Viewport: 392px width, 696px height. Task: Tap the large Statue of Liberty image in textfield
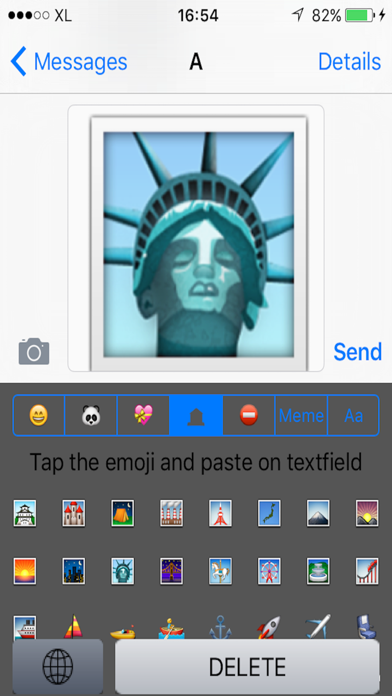click(x=199, y=244)
